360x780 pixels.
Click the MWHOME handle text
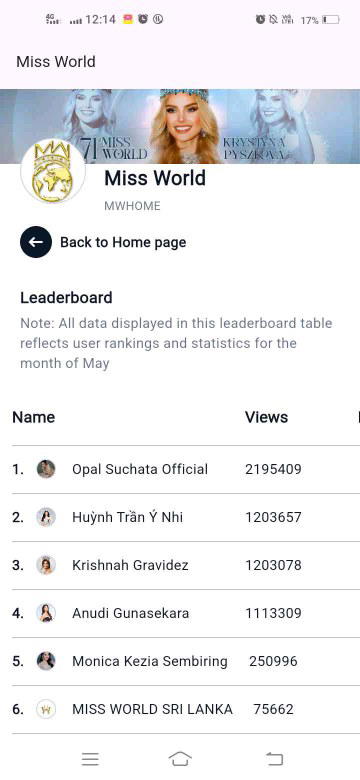[132, 206]
